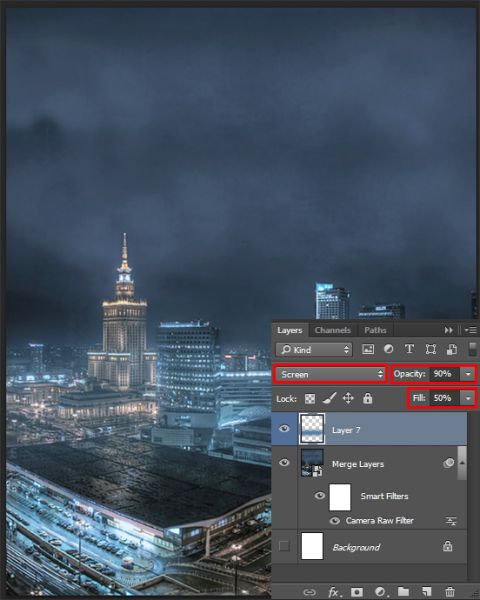Open Camera Raw Filter blending options icon
This screenshot has height=600, width=480.
451,521
